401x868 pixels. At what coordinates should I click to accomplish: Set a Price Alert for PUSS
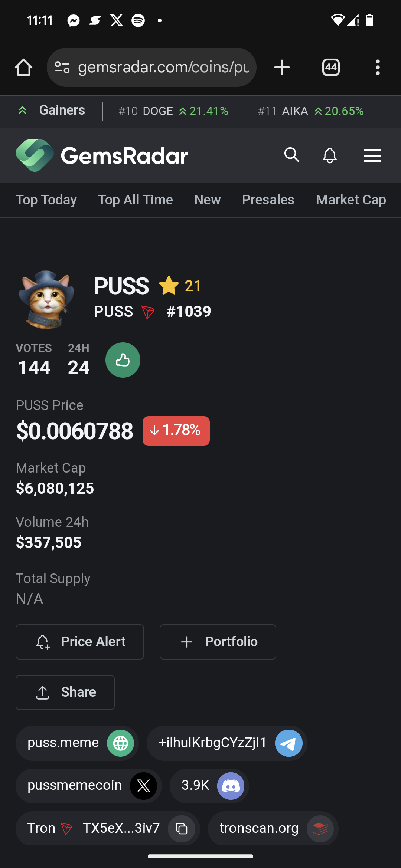coord(80,642)
